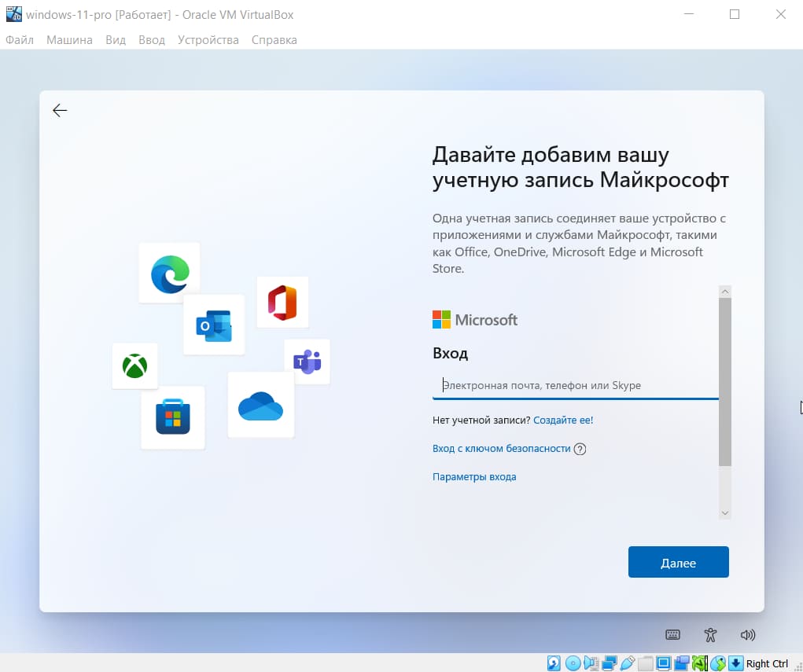Open the Устройства menu

208,40
